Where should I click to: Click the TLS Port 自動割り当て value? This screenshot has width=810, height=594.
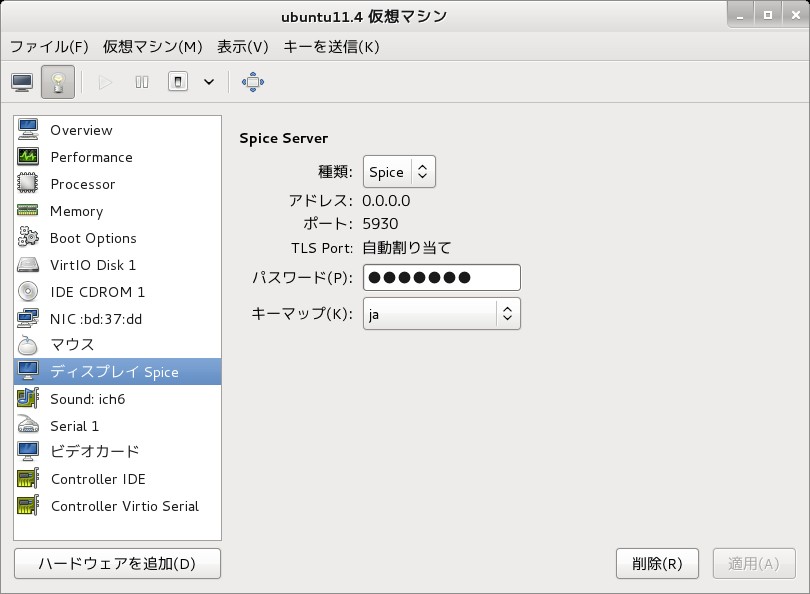tap(407, 248)
